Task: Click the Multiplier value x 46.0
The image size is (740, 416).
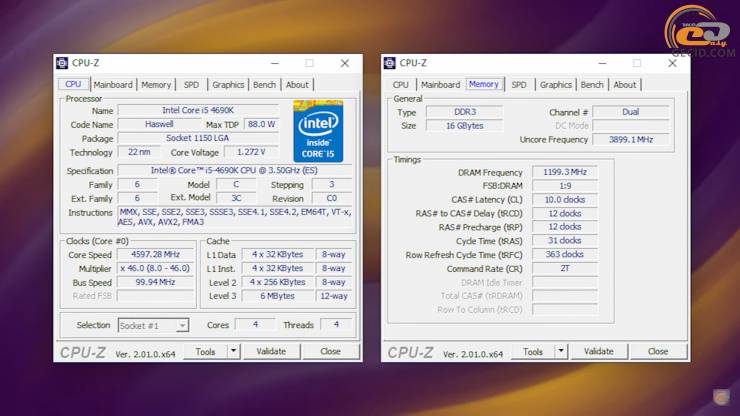Action: click(x=155, y=268)
